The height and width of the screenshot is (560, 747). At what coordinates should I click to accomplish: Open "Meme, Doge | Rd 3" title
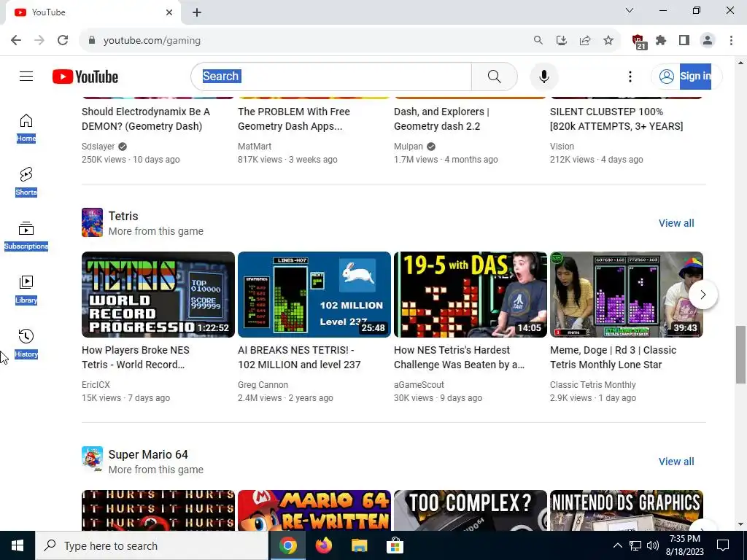coord(613,357)
